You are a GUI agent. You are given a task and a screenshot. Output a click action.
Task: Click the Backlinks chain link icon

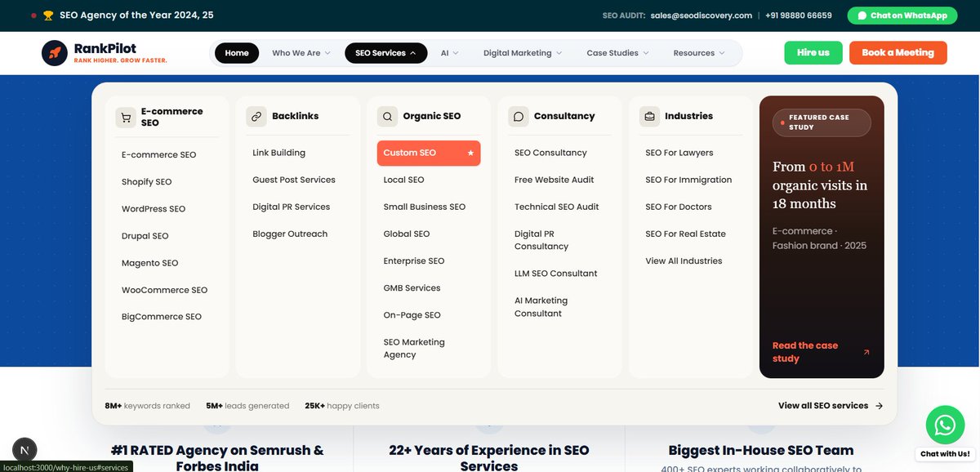(x=256, y=117)
